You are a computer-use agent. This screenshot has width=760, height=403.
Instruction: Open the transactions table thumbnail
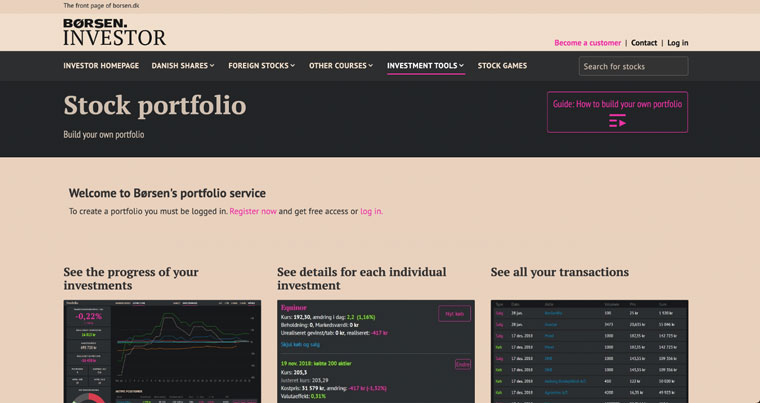point(589,351)
